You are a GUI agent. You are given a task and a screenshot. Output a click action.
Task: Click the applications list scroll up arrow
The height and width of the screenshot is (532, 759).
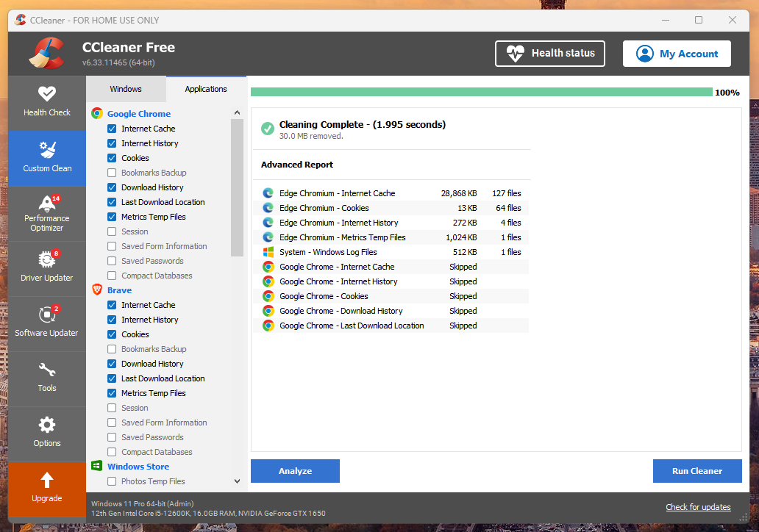pos(237,112)
